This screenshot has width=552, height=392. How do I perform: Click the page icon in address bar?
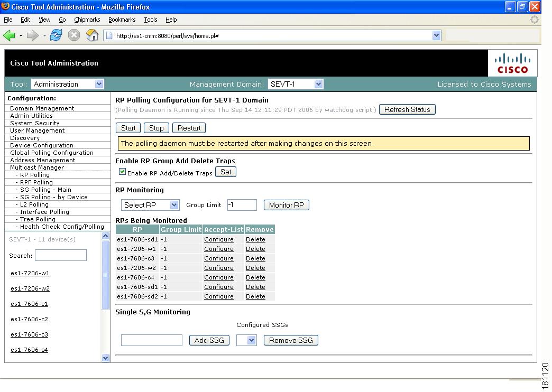109,35
